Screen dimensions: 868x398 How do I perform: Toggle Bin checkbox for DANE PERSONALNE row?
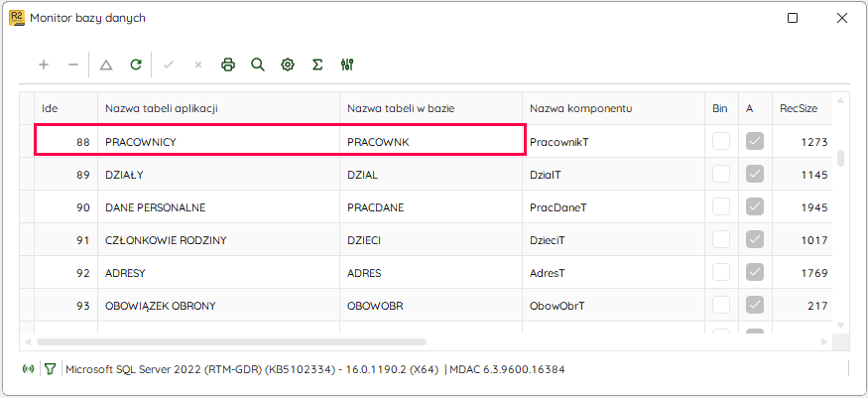click(x=721, y=207)
